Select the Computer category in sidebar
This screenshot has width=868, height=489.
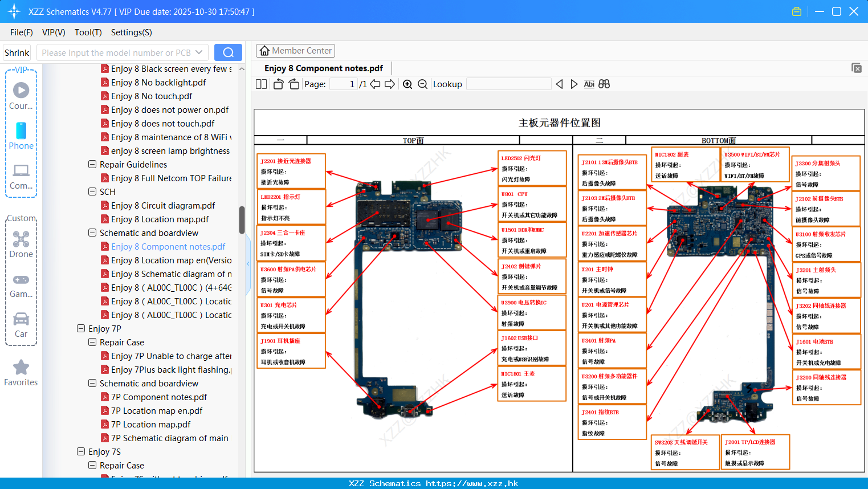[x=21, y=176]
